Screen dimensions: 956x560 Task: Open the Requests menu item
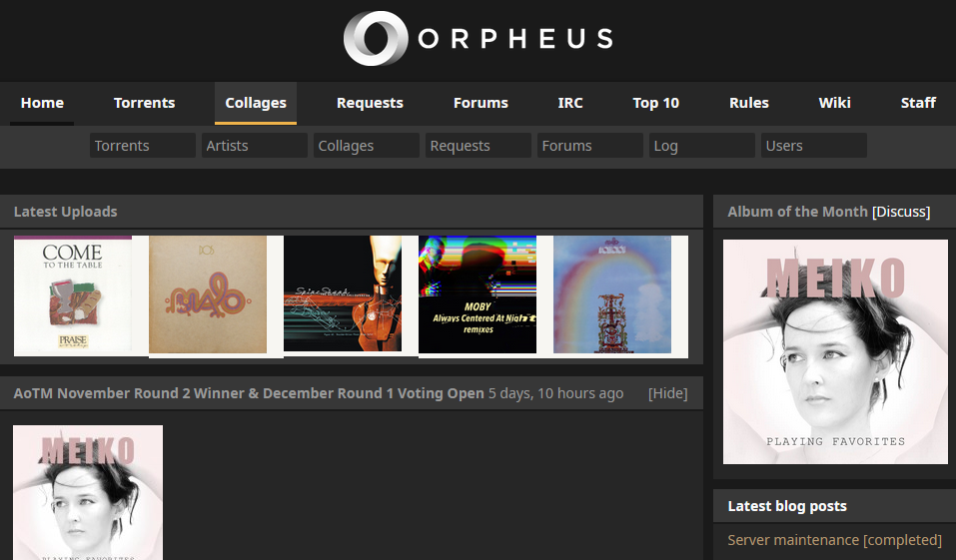[370, 103]
